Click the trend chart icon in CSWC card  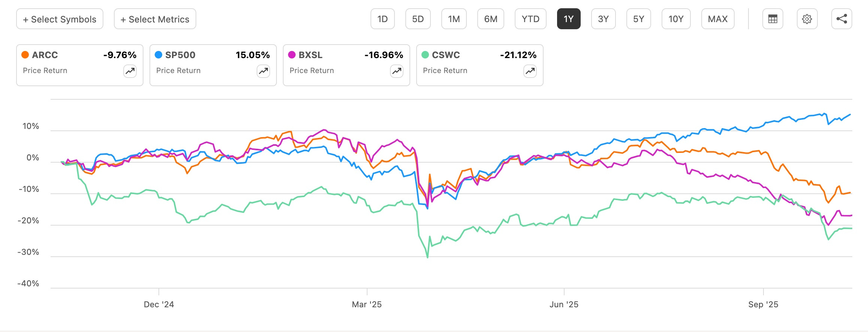coord(530,71)
